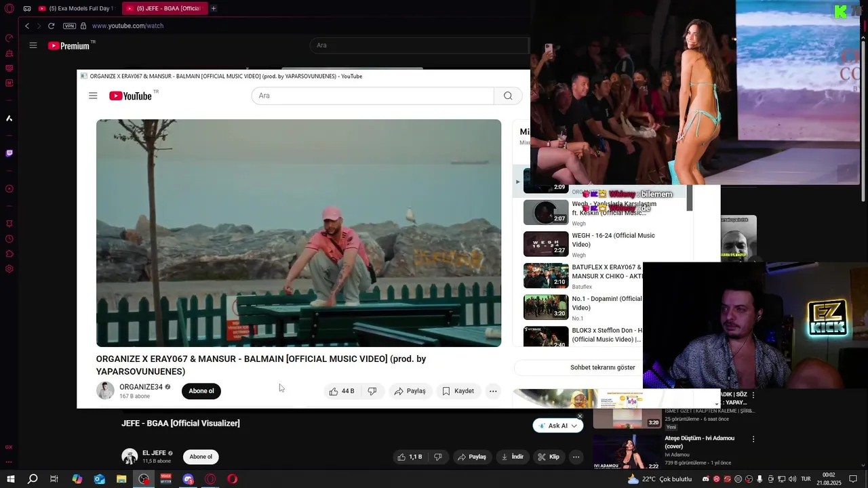Image resolution: width=868 pixels, height=488 pixels.
Task: Select BLOK3 x Stefflon Don playlist entry
Action: [x=582, y=336]
